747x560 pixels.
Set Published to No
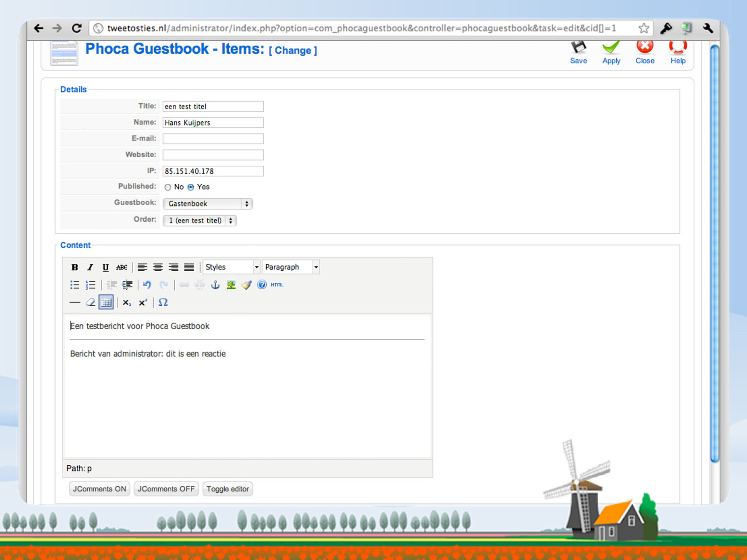point(168,187)
